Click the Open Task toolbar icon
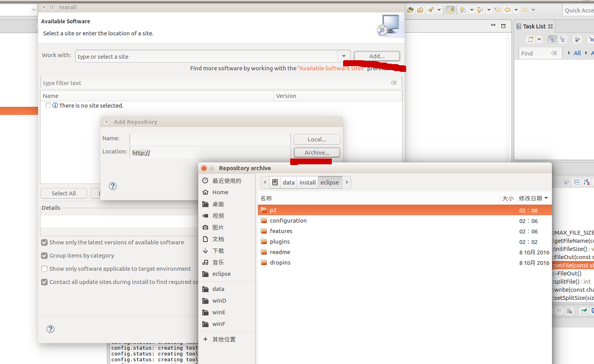Screen dimensions: 594x364 (420, 10)
